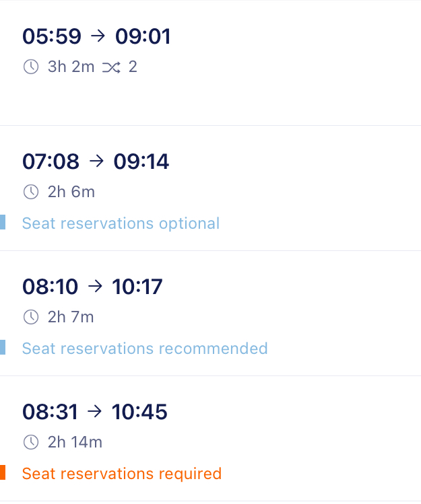Click the clock icon beside 2h 6m
Screen dimensions: 421x504
31,192
